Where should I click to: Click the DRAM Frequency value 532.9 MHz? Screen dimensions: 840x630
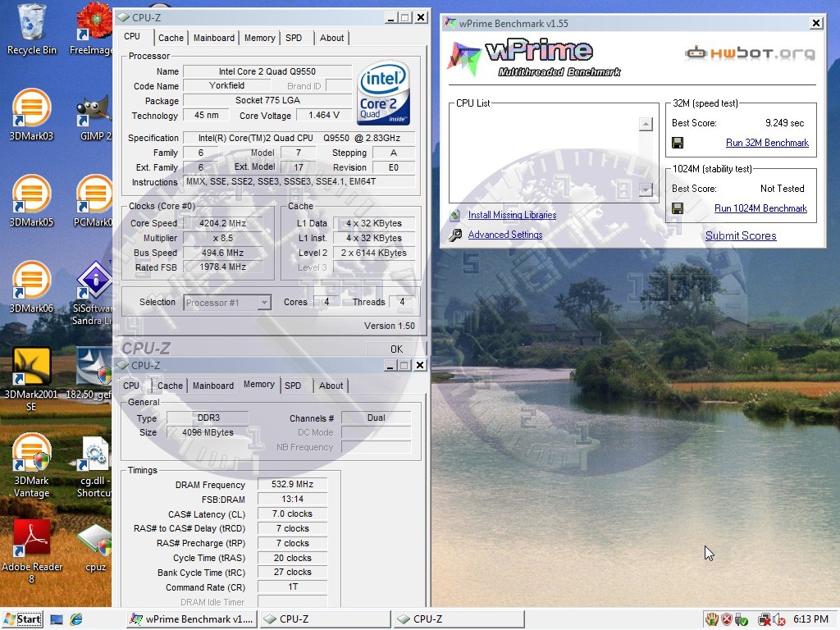point(293,484)
